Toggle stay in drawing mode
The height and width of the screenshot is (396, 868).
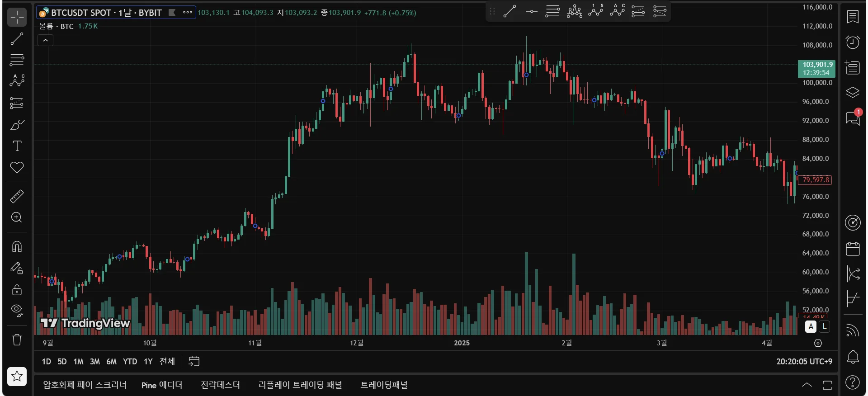point(17,268)
